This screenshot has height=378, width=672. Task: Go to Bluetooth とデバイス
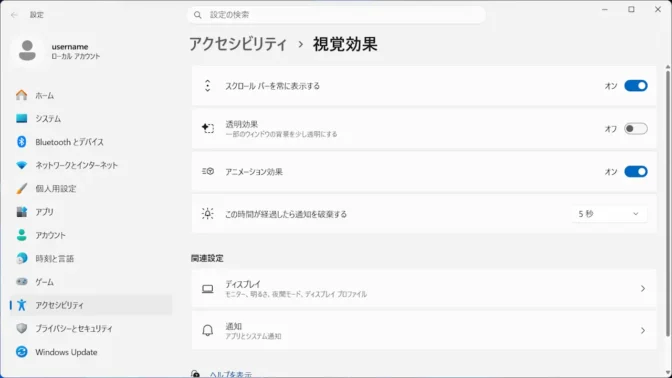tap(91, 142)
